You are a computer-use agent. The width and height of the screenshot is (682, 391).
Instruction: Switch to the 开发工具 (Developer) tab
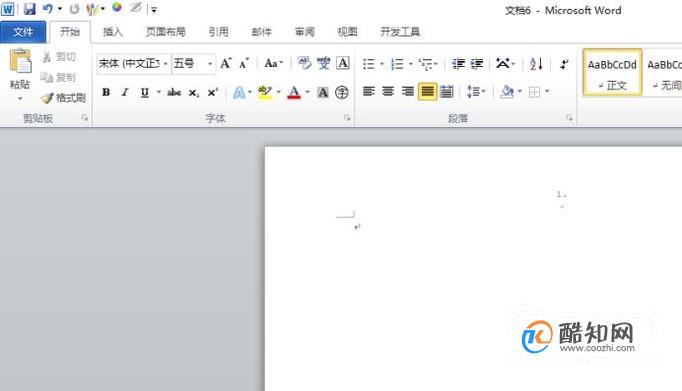click(400, 32)
